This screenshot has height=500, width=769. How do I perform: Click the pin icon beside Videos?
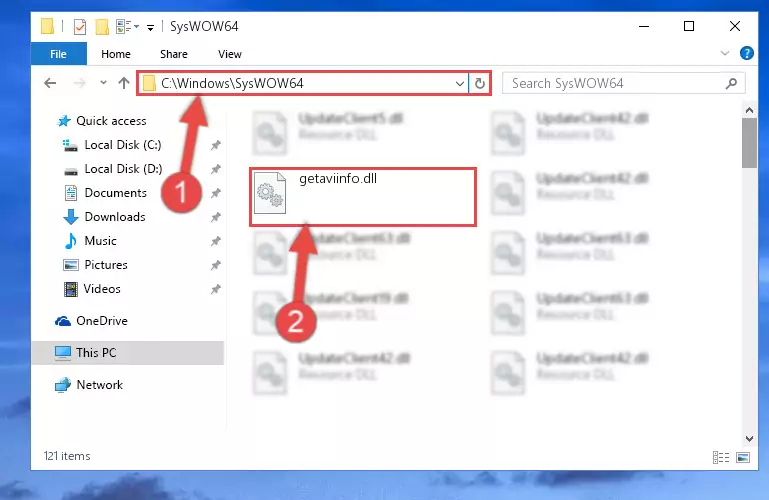point(215,289)
